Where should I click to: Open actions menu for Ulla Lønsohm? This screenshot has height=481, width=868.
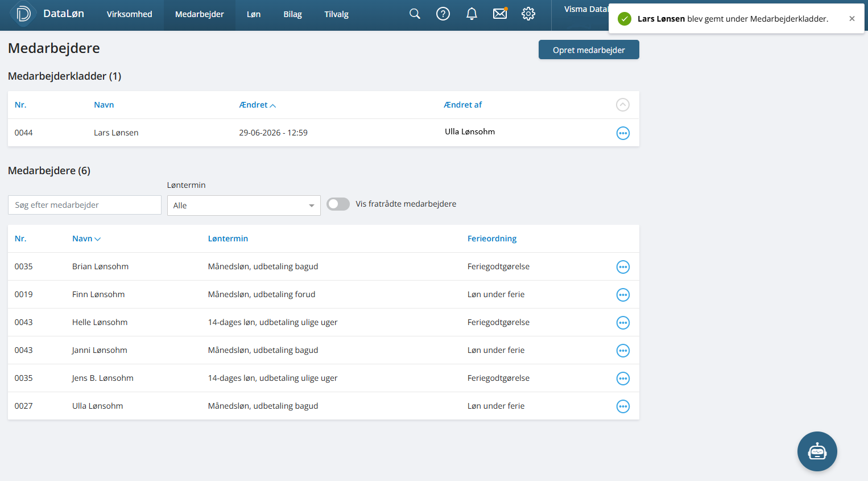point(623,406)
